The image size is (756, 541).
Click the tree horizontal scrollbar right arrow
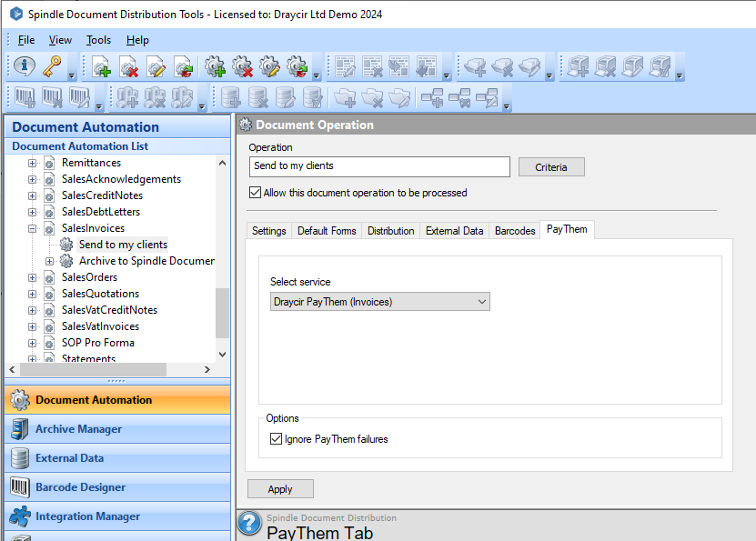click(207, 369)
